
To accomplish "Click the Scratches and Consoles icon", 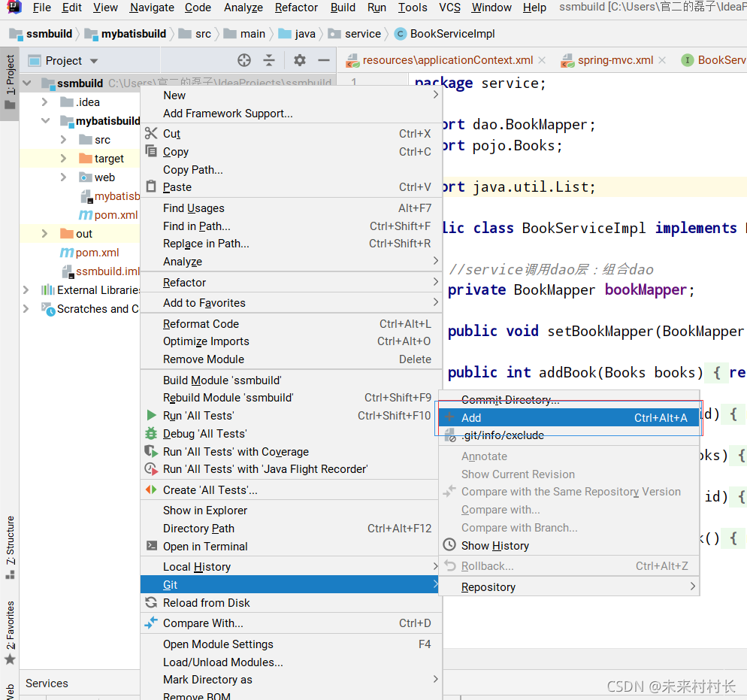I will (47, 309).
